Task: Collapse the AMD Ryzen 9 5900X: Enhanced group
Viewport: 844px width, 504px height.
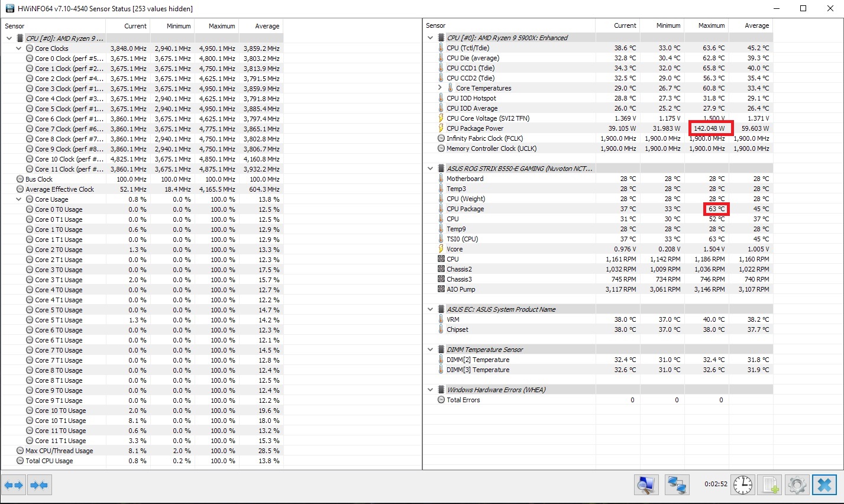Action: [x=430, y=38]
